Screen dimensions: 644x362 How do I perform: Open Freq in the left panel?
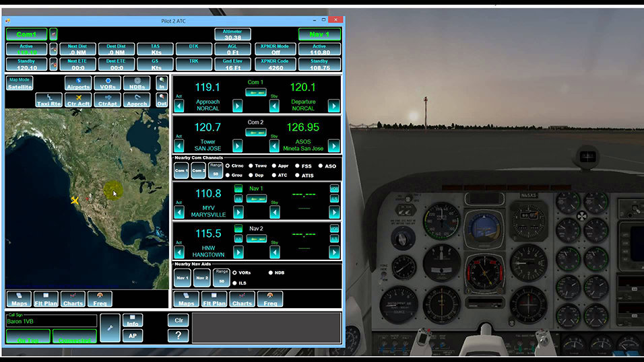100,299
